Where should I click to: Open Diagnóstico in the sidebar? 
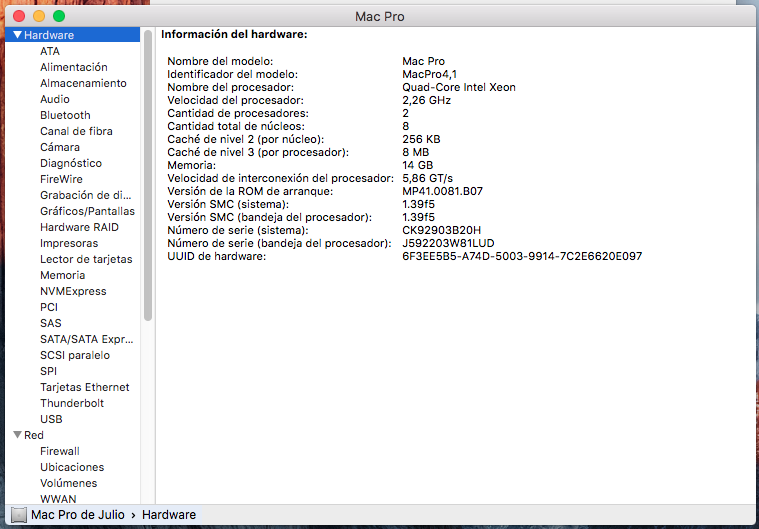[x=71, y=163]
